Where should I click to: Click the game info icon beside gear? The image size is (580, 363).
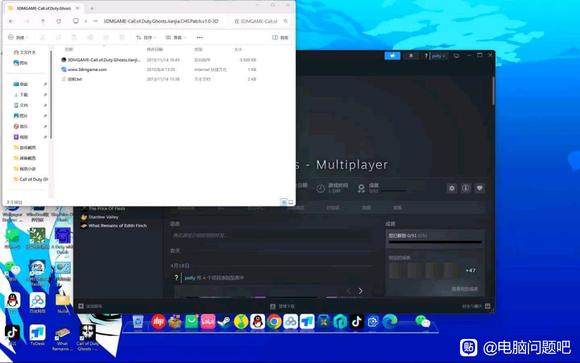coord(466,188)
